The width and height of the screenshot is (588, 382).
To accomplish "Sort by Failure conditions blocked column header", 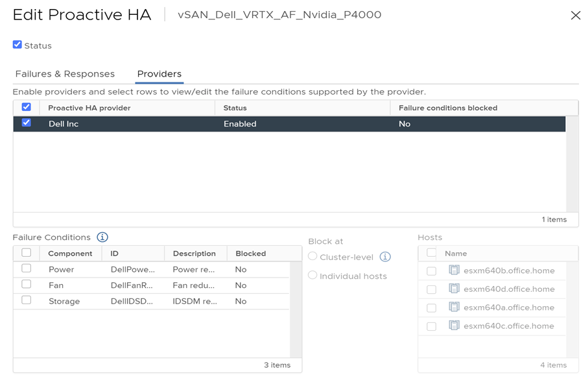I will pos(448,108).
